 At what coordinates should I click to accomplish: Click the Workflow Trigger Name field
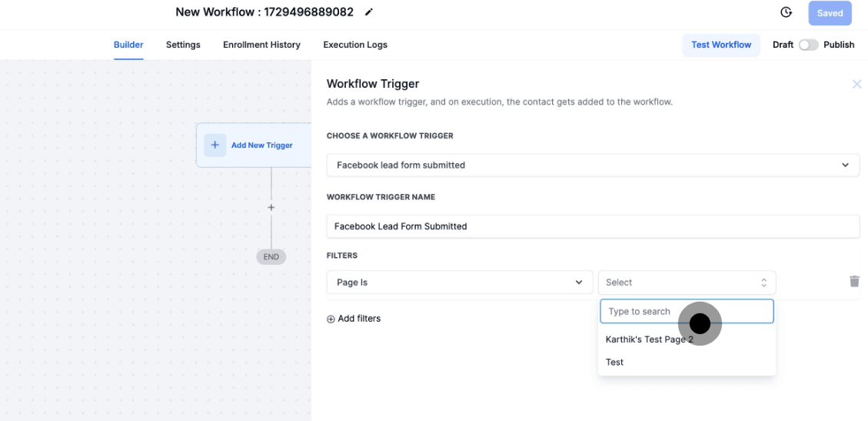tap(592, 226)
